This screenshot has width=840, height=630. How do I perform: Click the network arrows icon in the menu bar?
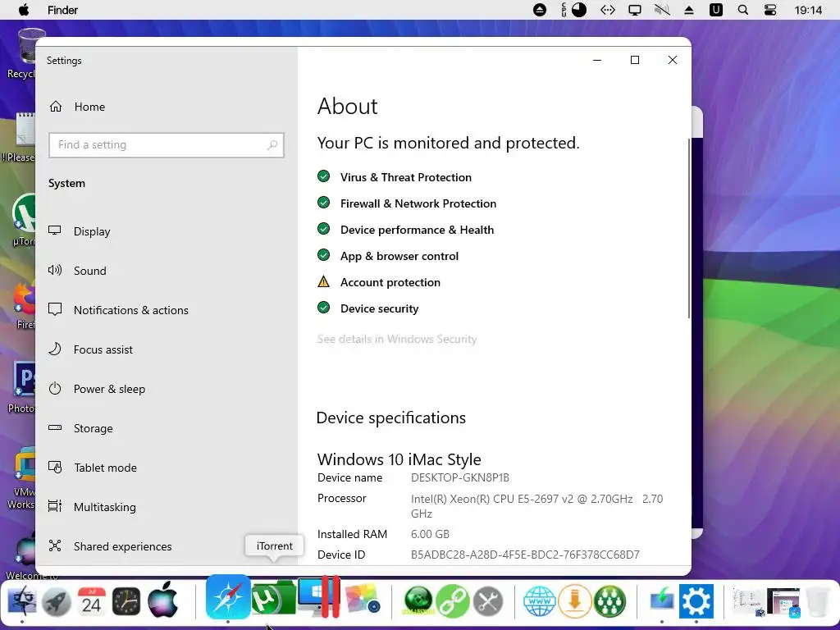(x=608, y=10)
